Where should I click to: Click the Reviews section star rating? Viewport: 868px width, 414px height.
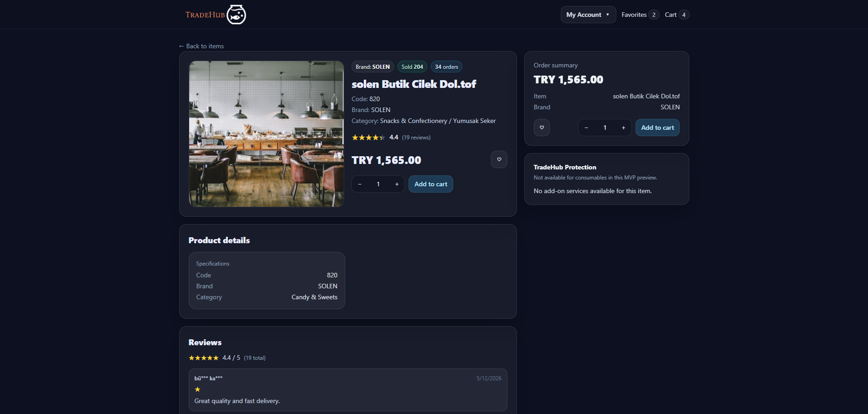click(x=204, y=358)
